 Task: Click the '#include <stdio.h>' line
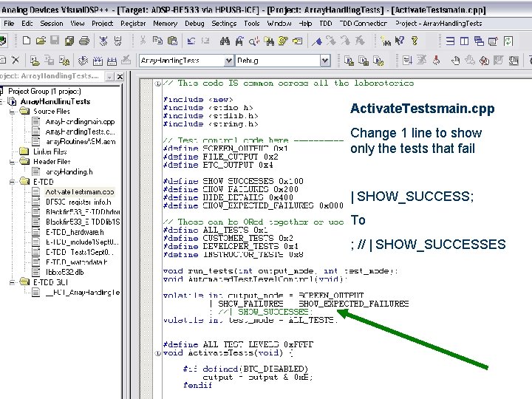(208, 108)
